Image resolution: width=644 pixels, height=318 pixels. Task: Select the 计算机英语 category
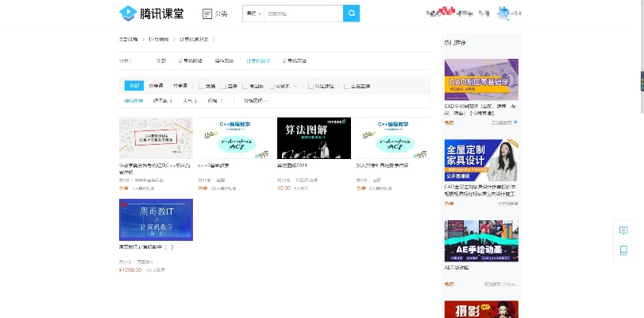click(294, 61)
